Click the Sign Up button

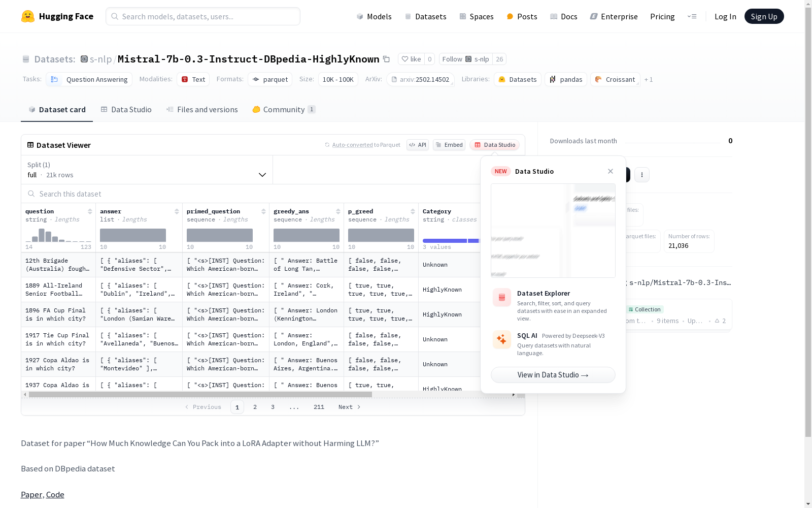click(x=764, y=16)
